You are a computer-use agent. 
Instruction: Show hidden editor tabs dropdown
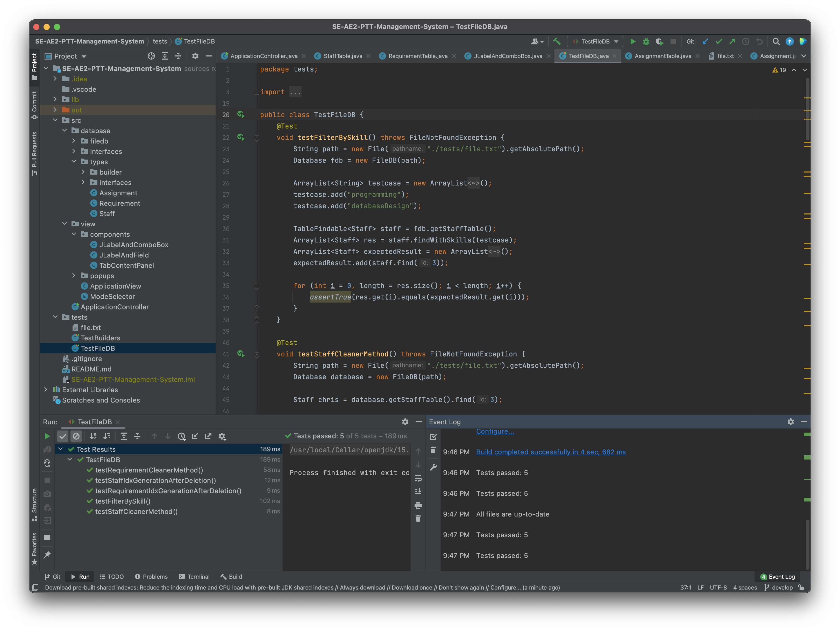804,56
